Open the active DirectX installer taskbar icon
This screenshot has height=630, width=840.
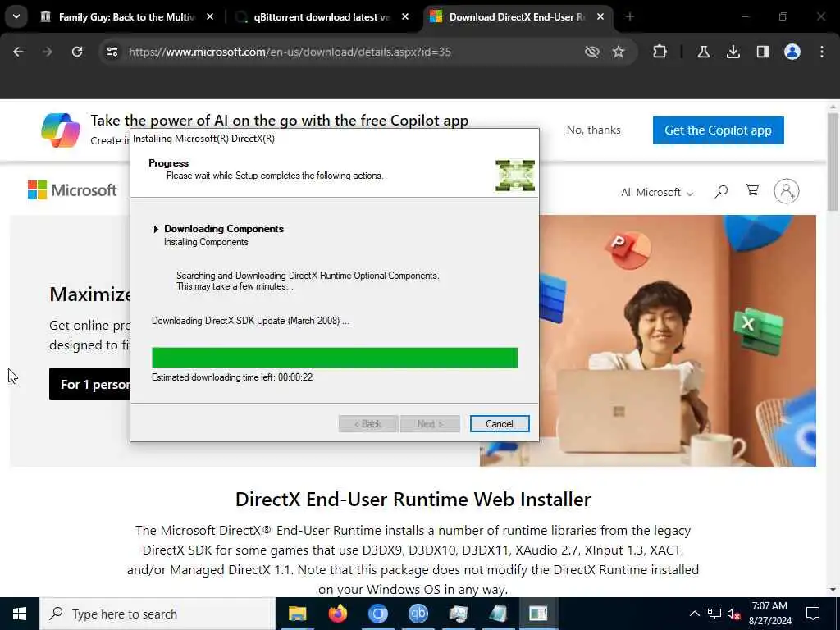(538, 614)
